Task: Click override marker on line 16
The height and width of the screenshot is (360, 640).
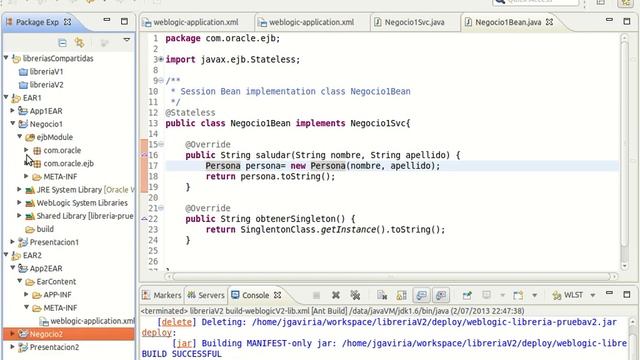Action: (144, 155)
